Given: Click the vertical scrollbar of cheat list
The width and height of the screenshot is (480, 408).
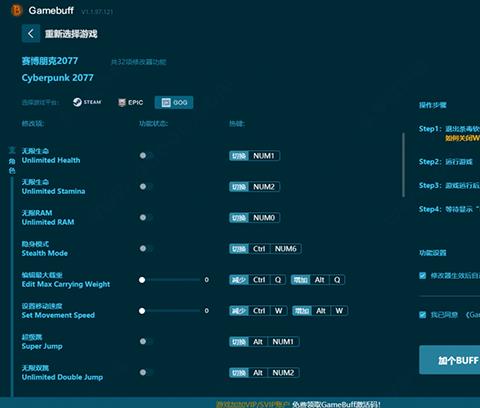Looking at the screenshot, I should click(404, 165).
